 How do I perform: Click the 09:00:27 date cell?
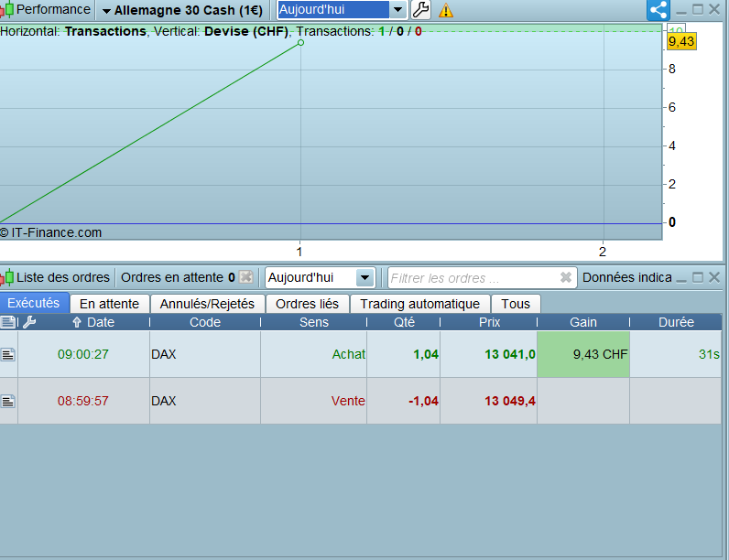pyautogui.click(x=83, y=354)
